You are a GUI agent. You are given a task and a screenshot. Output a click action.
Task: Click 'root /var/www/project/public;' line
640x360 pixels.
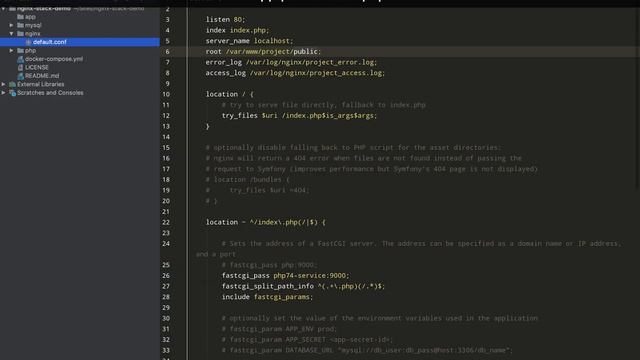pos(263,51)
